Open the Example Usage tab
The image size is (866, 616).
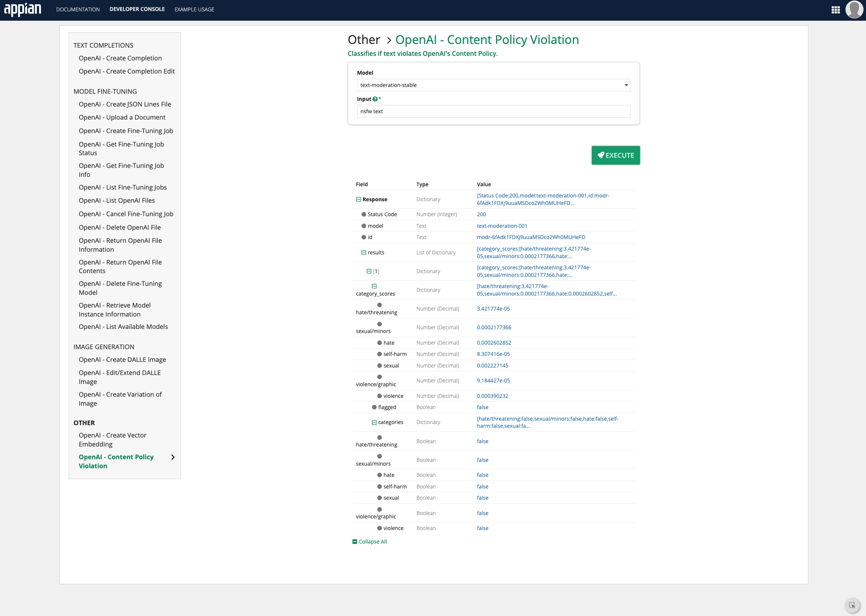(194, 9)
